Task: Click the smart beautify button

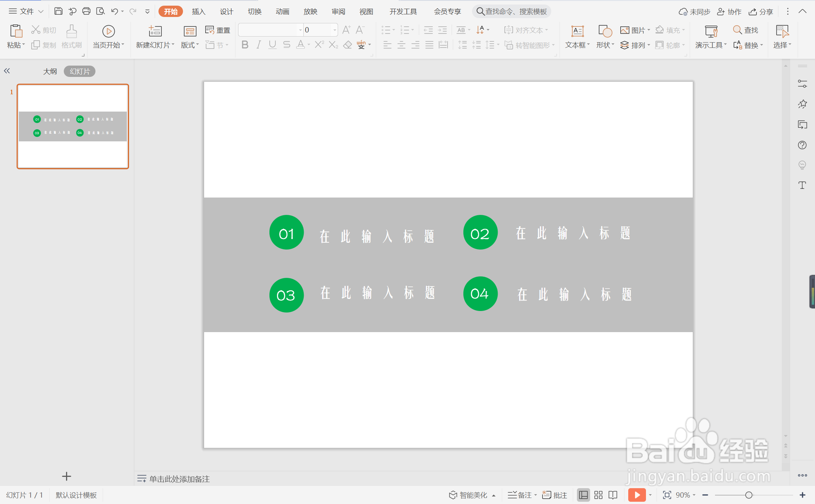Action: click(472, 495)
